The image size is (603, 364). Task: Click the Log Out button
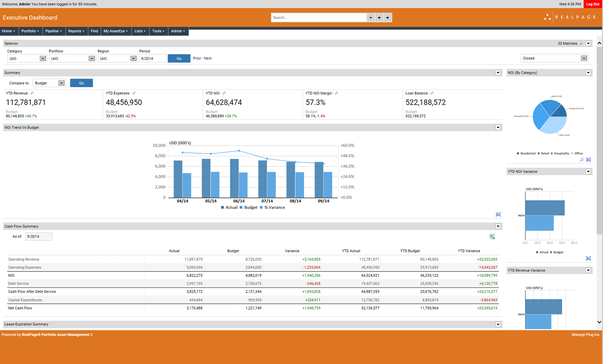(x=593, y=4)
